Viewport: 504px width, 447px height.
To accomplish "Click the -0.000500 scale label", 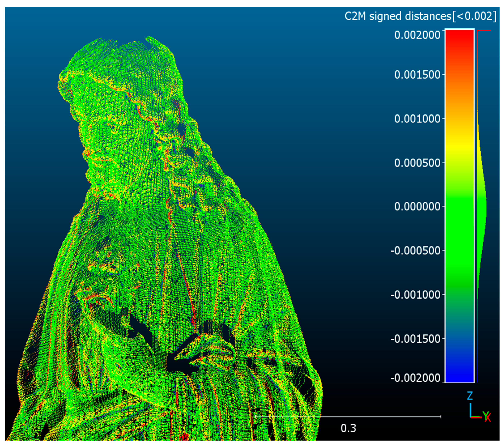I will (415, 251).
